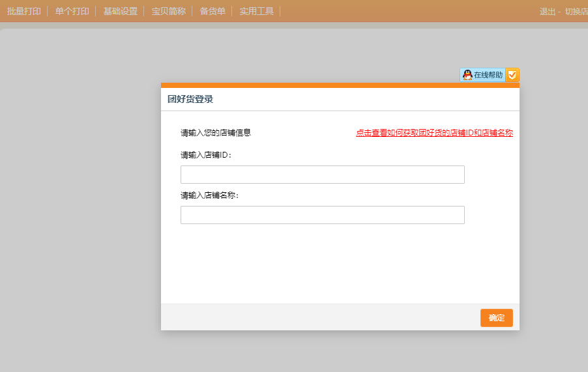This screenshot has width=588, height=372.
Task: Click 切换店铺 switch shop link
Action: click(x=576, y=12)
